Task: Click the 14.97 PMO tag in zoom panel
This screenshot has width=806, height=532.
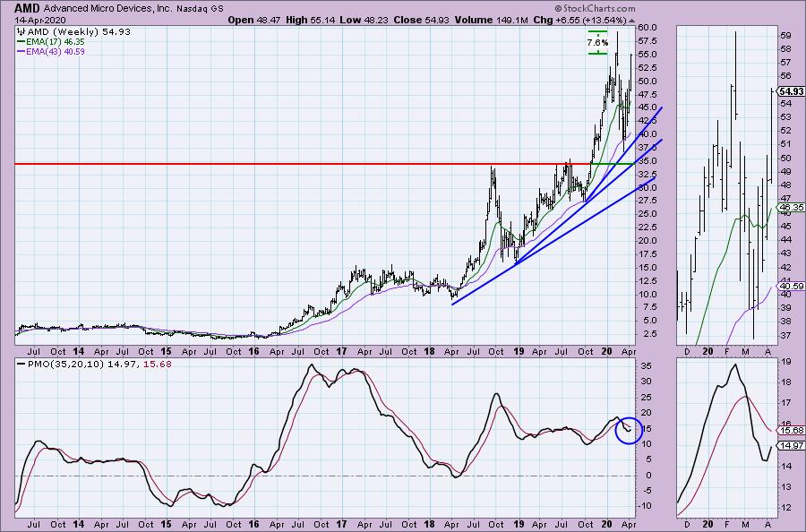Action: [x=791, y=445]
